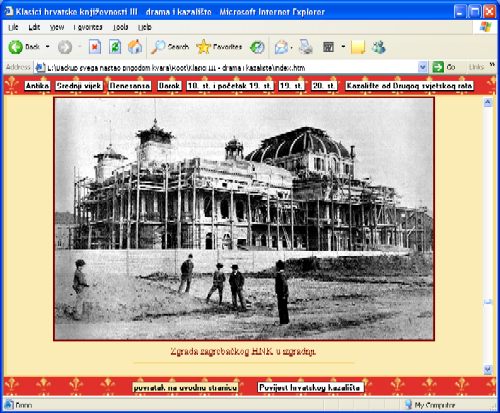Click the Done status bar text

coord(24,405)
